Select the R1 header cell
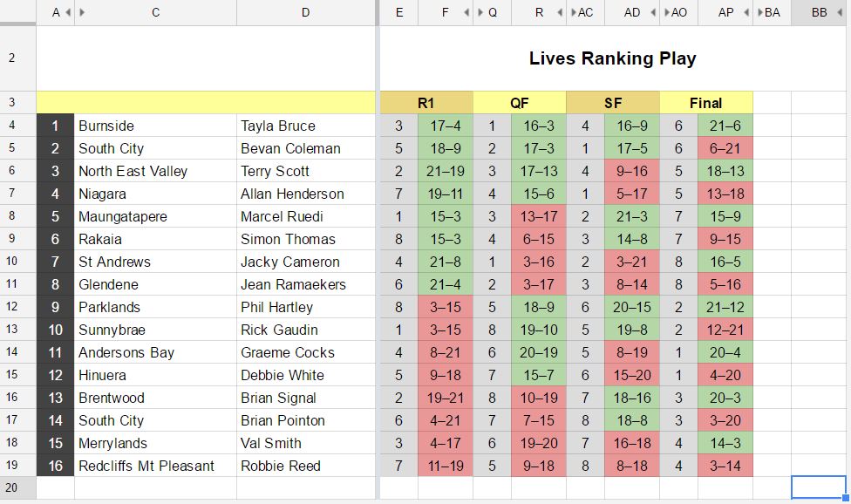 (x=425, y=102)
